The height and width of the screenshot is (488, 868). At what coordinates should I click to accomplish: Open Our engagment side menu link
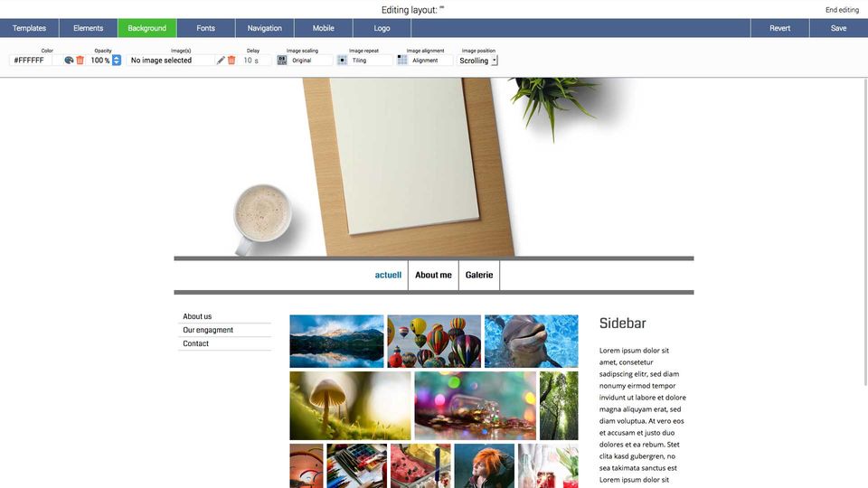(x=208, y=330)
